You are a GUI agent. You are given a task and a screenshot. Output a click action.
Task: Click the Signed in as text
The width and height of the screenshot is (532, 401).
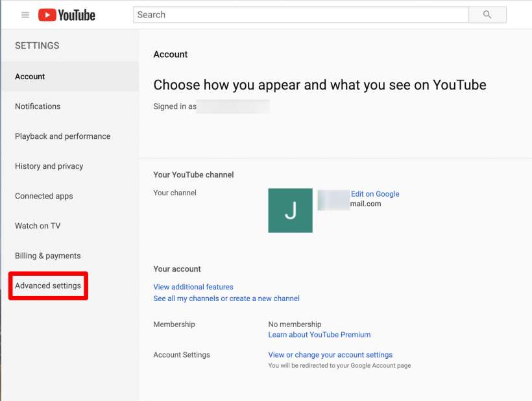click(175, 106)
